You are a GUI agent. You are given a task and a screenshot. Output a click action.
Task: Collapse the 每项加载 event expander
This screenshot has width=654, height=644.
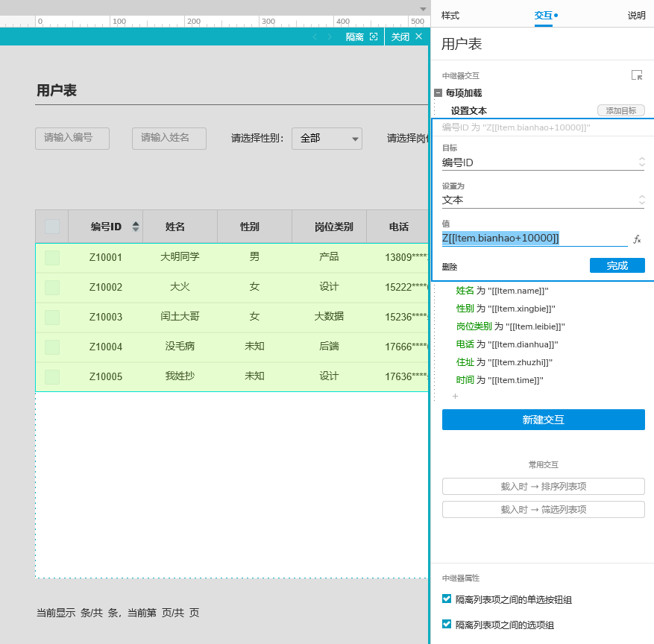(x=438, y=92)
